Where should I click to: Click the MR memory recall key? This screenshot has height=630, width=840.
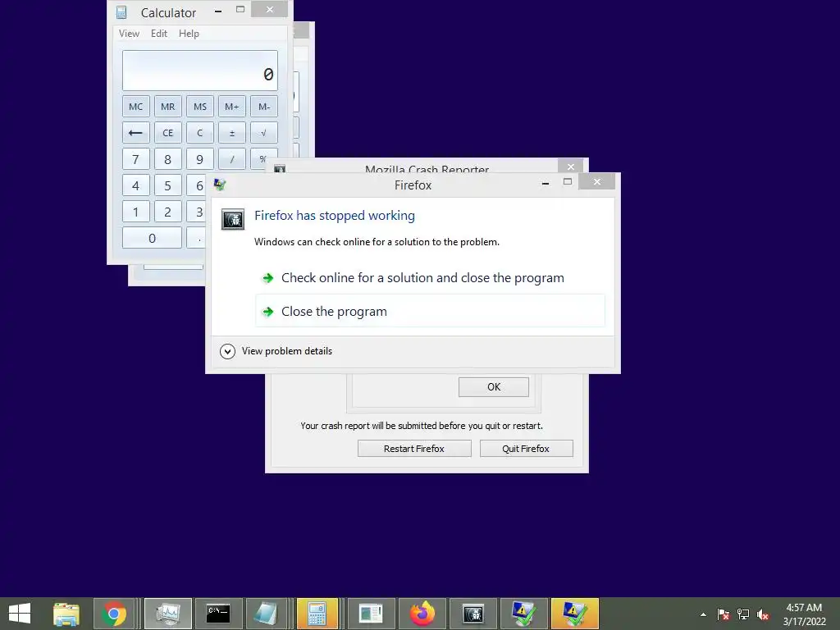[x=167, y=107]
